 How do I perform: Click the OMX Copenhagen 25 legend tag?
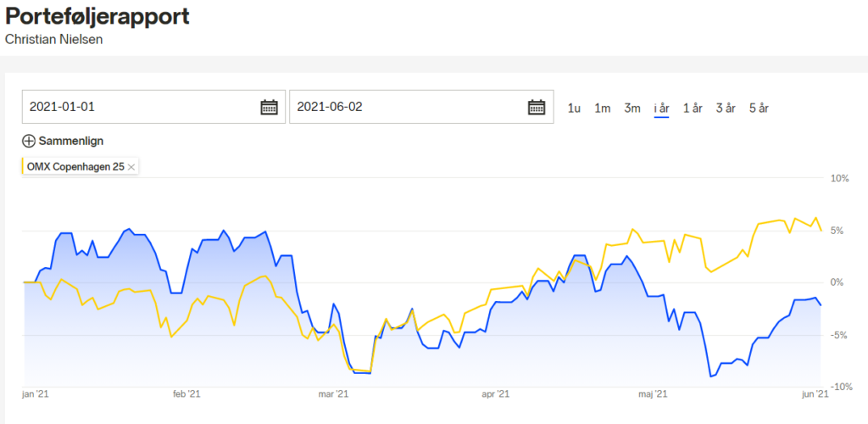80,166
